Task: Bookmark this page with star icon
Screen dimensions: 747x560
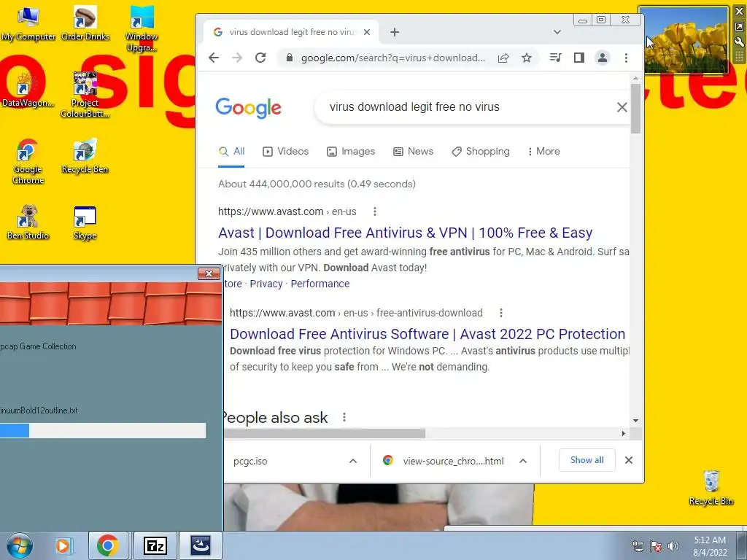Action: point(527,58)
